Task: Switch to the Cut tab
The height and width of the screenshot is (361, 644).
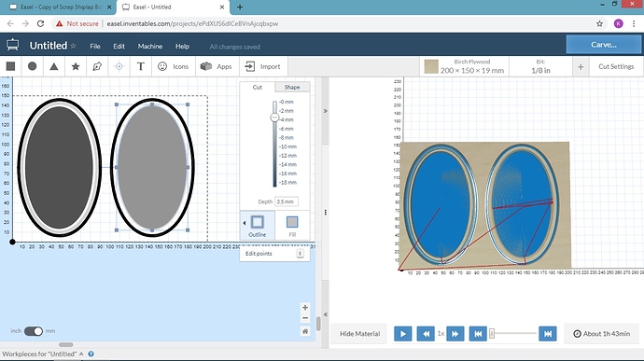Action: pyautogui.click(x=257, y=87)
